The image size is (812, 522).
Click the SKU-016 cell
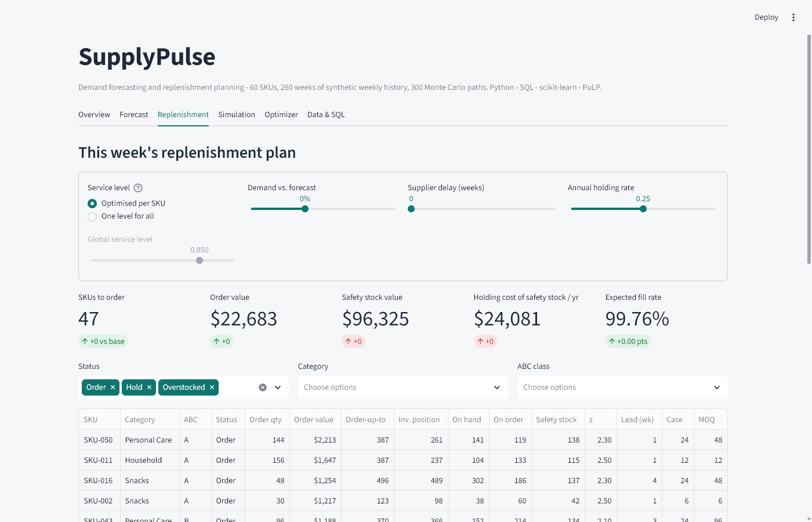[x=99, y=480]
